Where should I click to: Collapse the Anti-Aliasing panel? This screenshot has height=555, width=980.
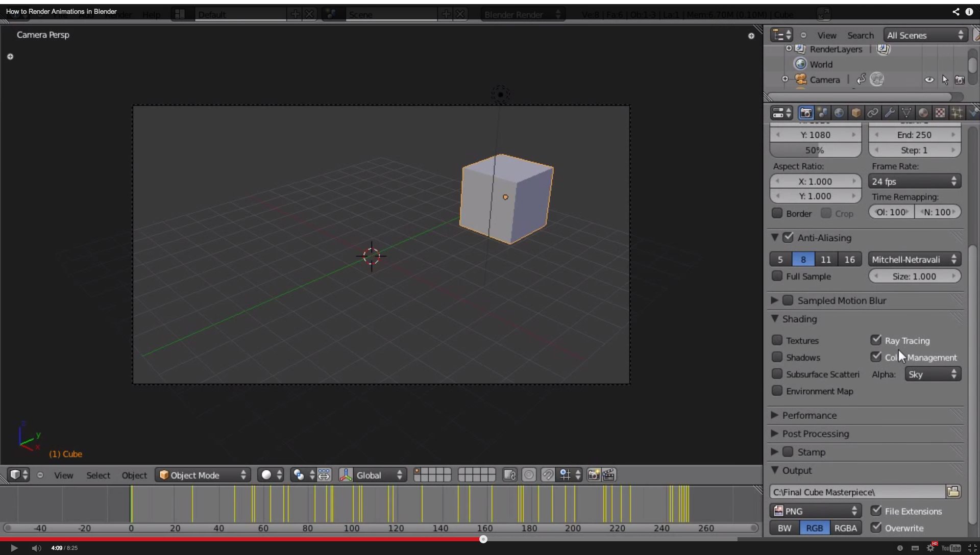[x=775, y=238]
